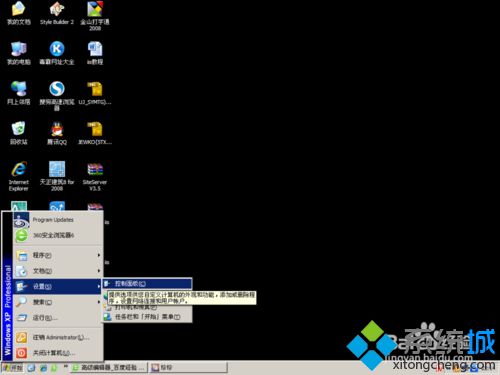The height and width of the screenshot is (375, 500).
Task: Open Internet Explorer quick launch icon
Action: point(43,368)
